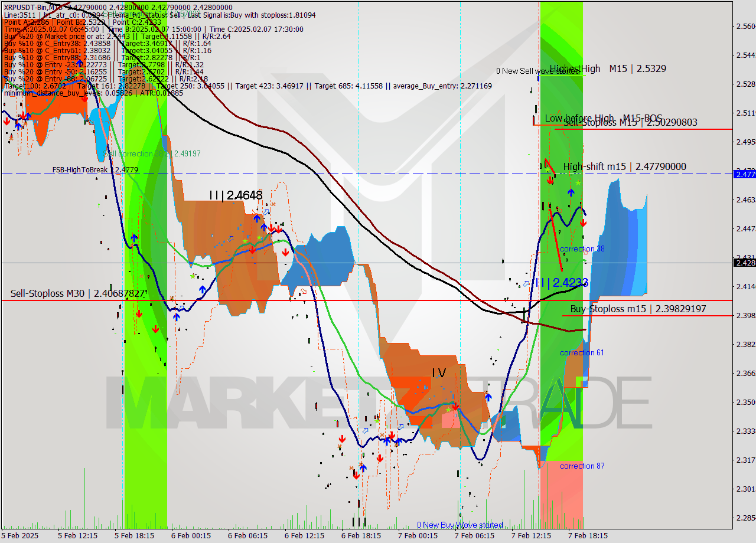Click the blue hollow arrow near the III 2.4233 label

pos(526,284)
